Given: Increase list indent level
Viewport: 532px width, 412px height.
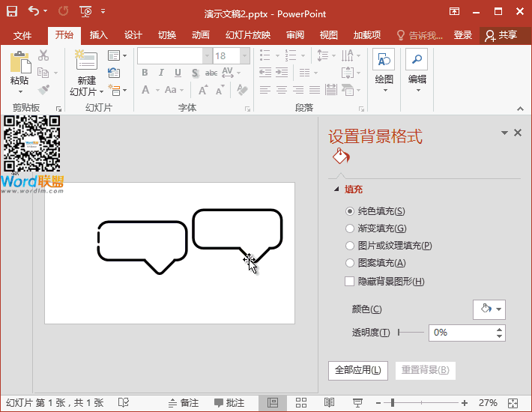Looking at the screenshot, I should pos(282,72).
